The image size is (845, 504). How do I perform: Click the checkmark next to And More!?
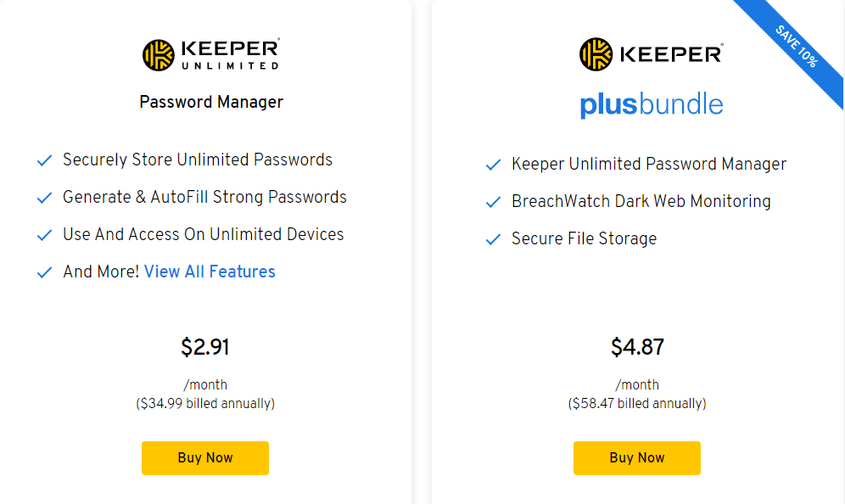(x=44, y=272)
